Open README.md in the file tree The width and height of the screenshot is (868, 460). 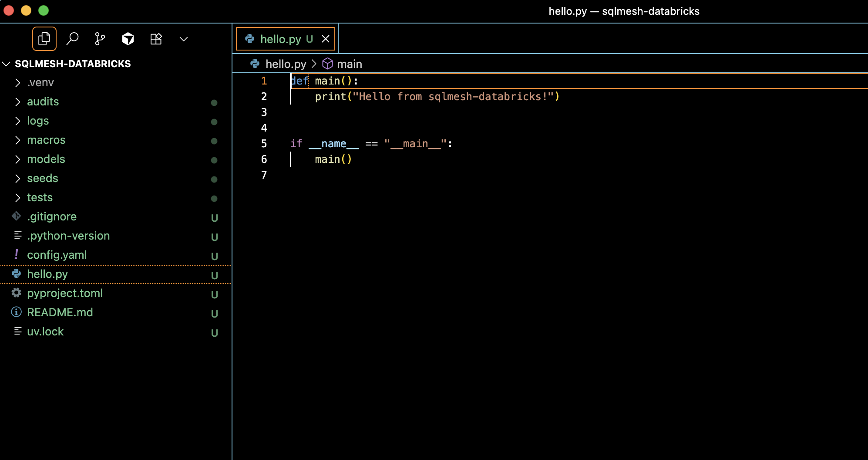(60, 312)
